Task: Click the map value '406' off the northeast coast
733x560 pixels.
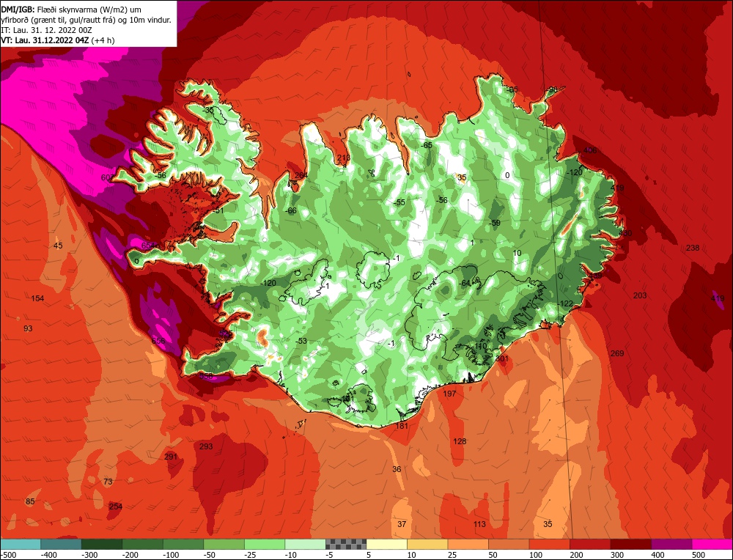Action: 590,150
